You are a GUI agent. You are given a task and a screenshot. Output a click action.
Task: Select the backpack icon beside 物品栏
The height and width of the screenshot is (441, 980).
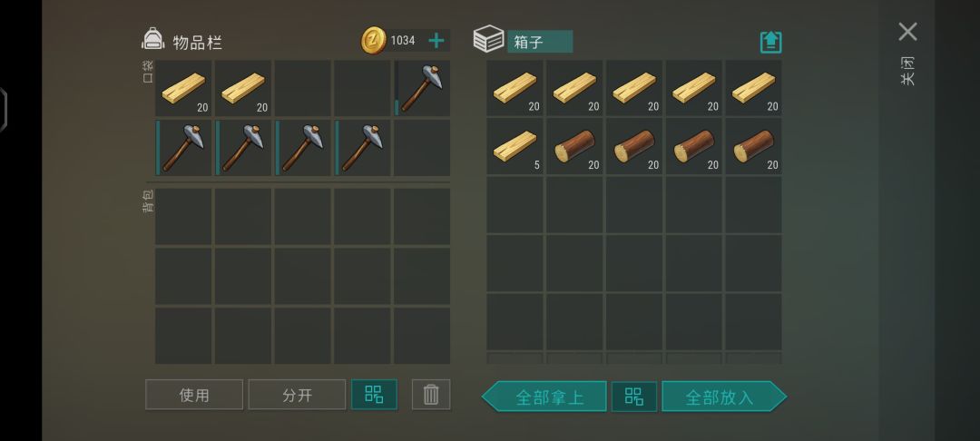coord(153,39)
